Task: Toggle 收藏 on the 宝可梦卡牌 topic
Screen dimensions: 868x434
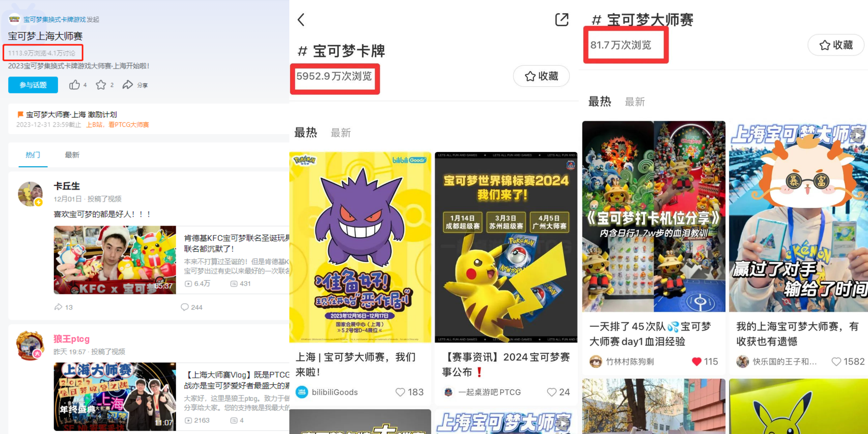Action: point(541,76)
